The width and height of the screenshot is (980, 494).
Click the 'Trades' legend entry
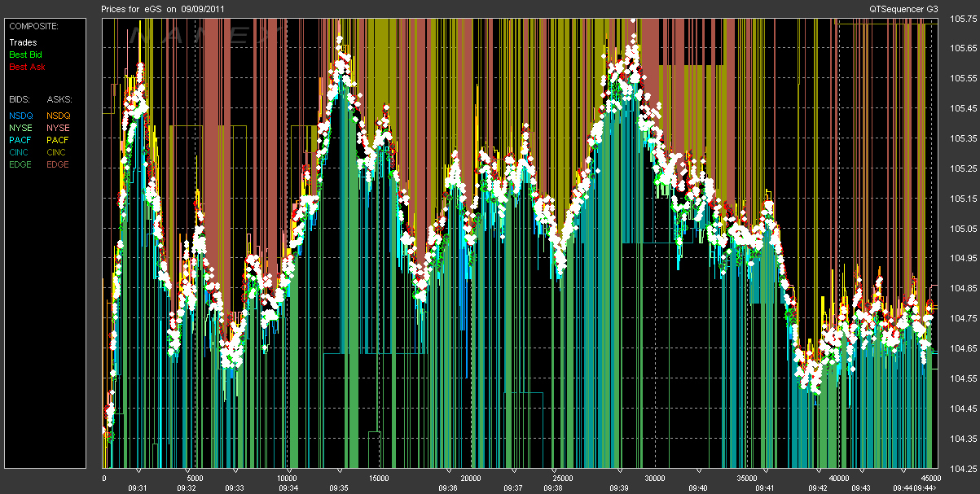point(23,42)
